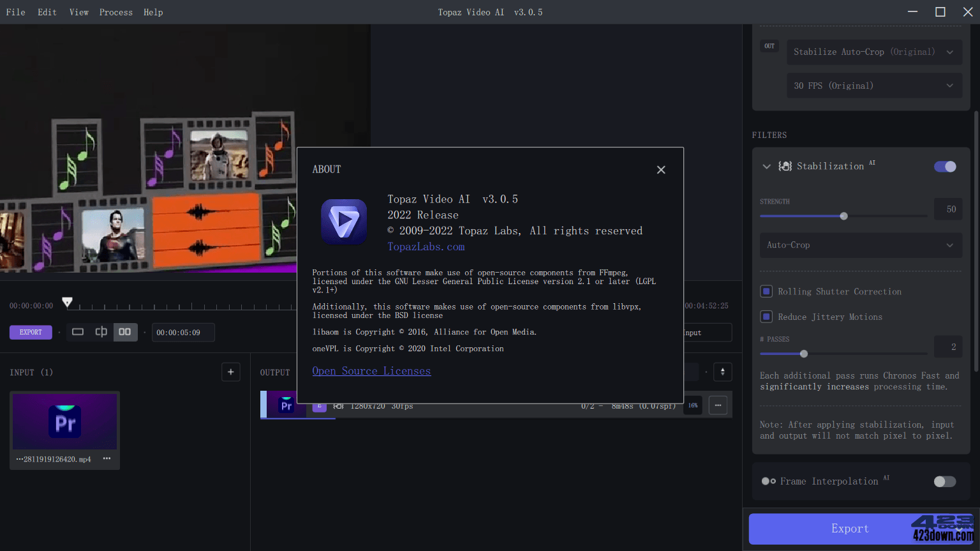Collapse the Stabilization filter section
The height and width of the screenshot is (551, 980).
click(x=766, y=166)
